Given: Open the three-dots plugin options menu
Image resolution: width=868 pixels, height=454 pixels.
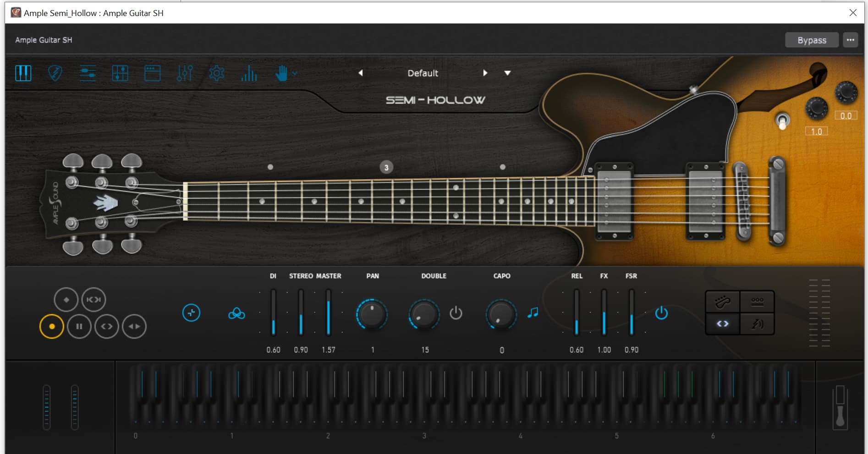Looking at the screenshot, I should pos(850,40).
